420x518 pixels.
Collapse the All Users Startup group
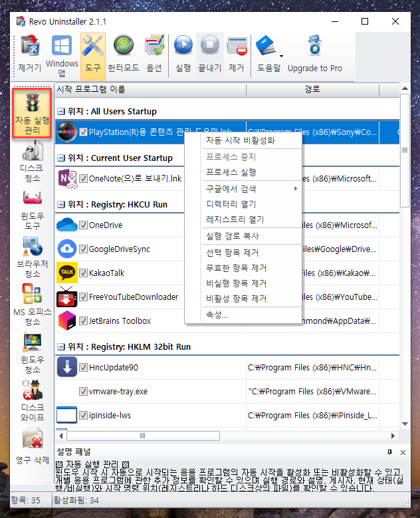[60, 111]
